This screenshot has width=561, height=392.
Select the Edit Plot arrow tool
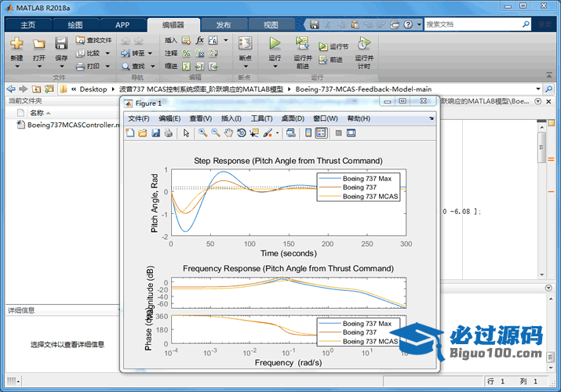186,133
